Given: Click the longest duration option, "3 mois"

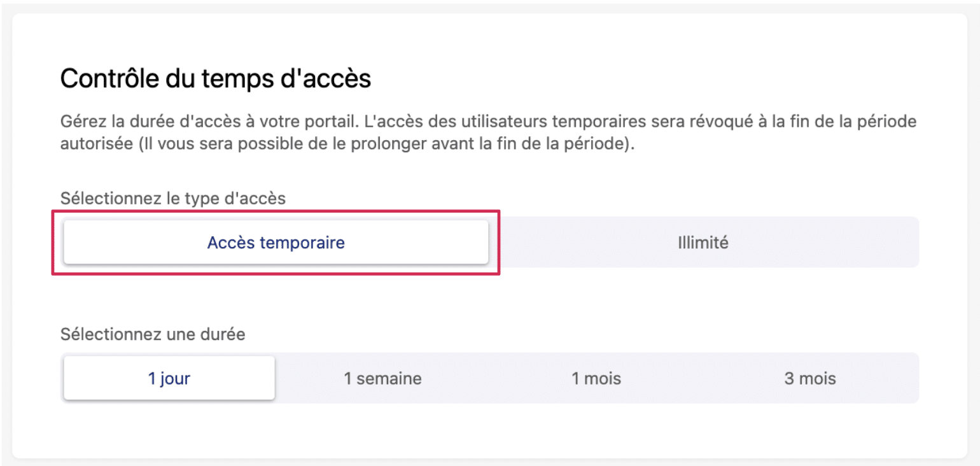Looking at the screenshot, I should [809, 379].
